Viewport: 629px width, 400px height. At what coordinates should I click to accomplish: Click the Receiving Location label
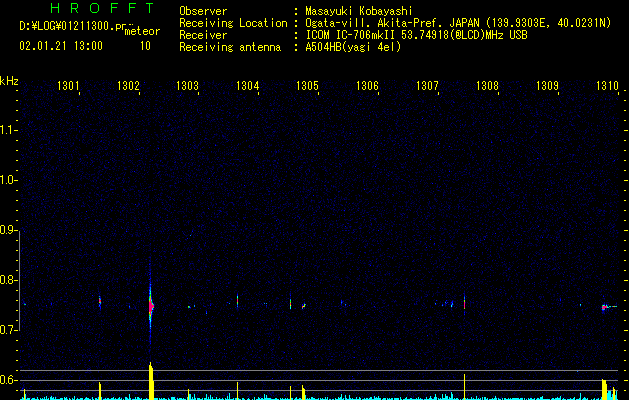pos(233,23)
